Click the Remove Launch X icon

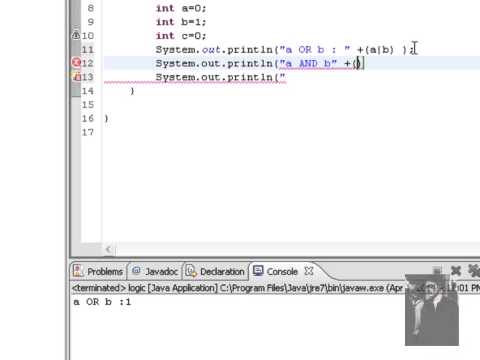coord(456,271)
